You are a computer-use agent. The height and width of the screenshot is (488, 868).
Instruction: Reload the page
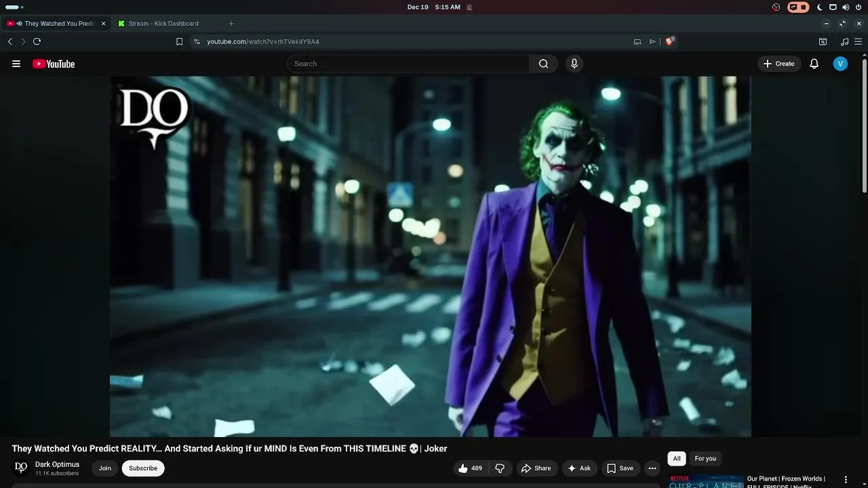point(37,41)
